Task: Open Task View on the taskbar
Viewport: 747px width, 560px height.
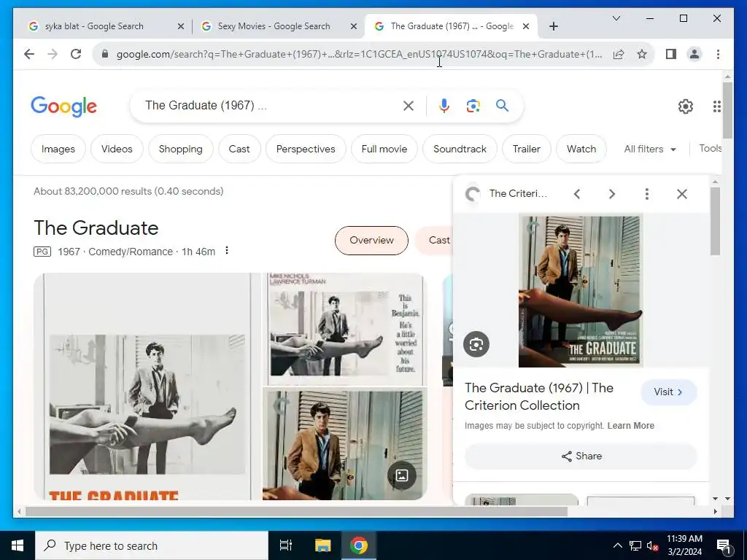Action: point(286,545)
